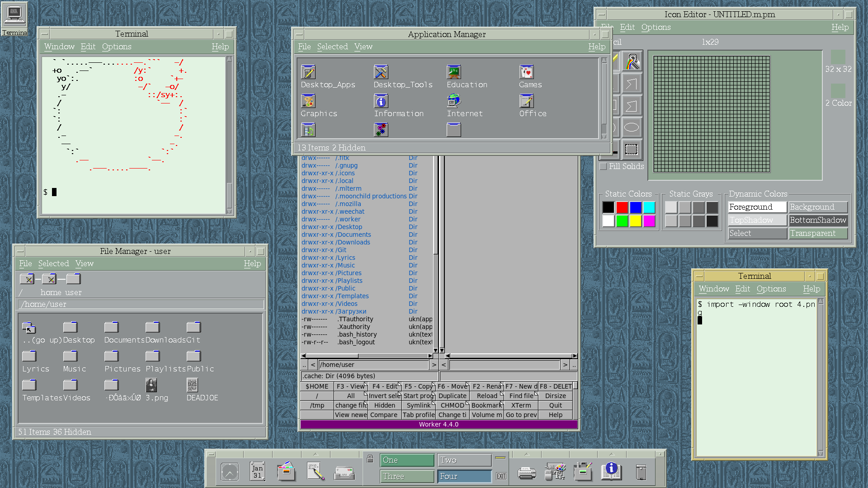This screenshot has width=868, height=488.
Task: Select the closed polygon tool in Icon Editor
Action: [x=632, y=106]
